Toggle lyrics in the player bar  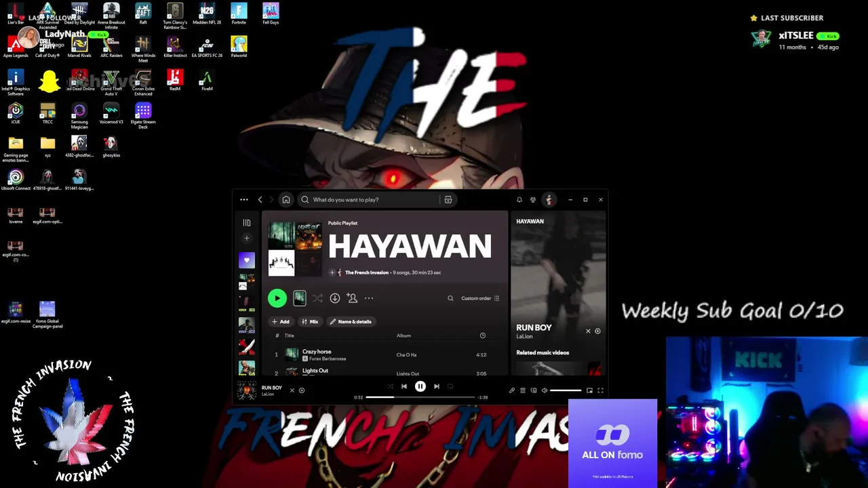(x=512, y=390)
